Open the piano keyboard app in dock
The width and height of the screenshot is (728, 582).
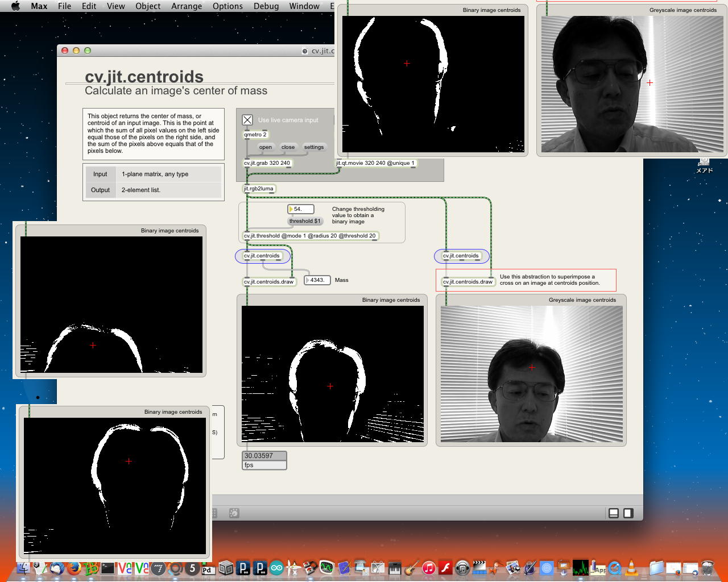(x=395, y=567)
